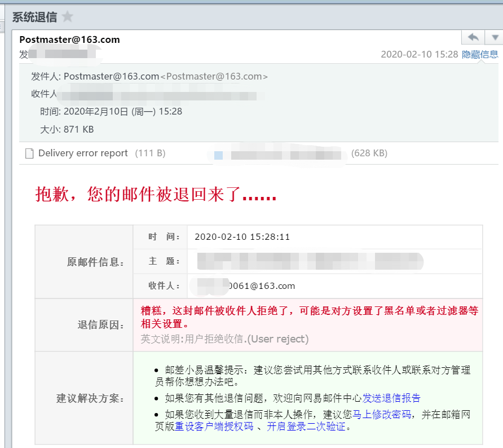Image resolution: width=503 pixels, height=448 pixels.
Task: Click the 发件人 Postmaster@163.com address line
Action: 149,76
